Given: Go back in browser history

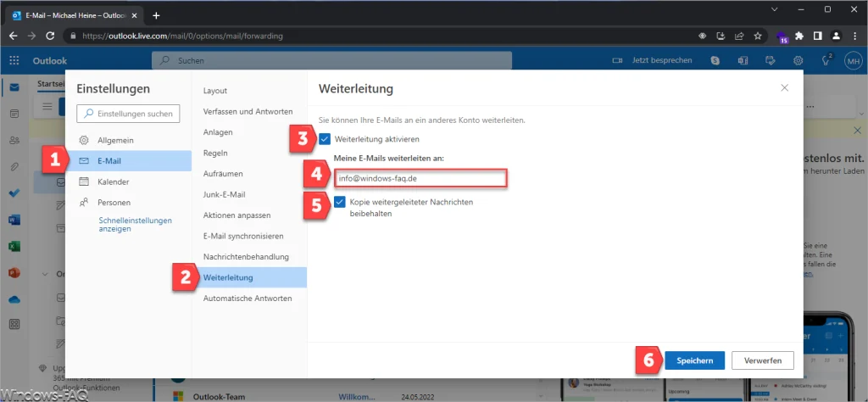Looking at the screenshot, I should [14, 36].
